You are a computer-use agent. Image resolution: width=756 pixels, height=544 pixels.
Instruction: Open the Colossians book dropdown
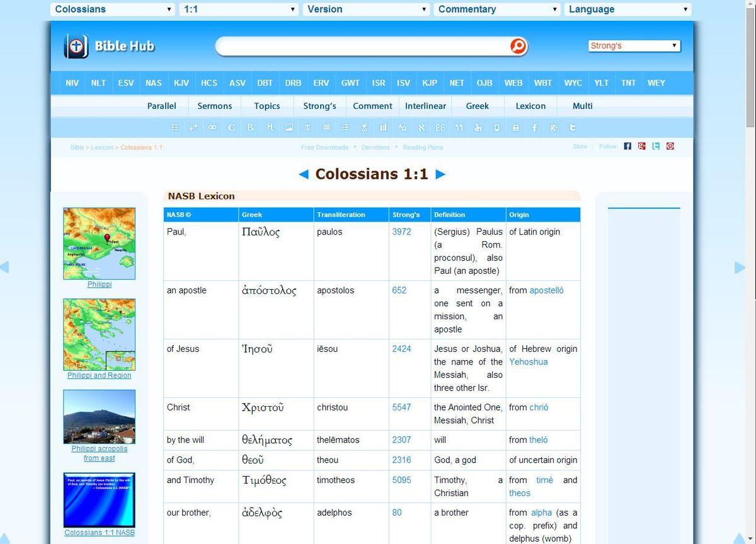[x=113, y=9]
